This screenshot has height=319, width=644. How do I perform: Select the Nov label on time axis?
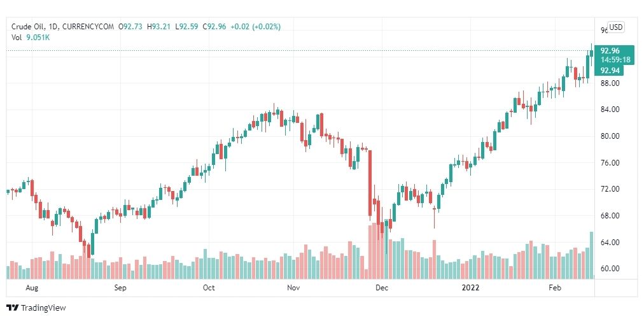pyautogui.click(x=293, y=288)
